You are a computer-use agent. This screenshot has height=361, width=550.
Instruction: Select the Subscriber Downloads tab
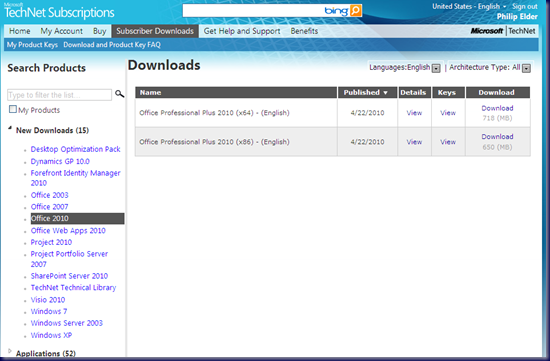pos(155,31)
